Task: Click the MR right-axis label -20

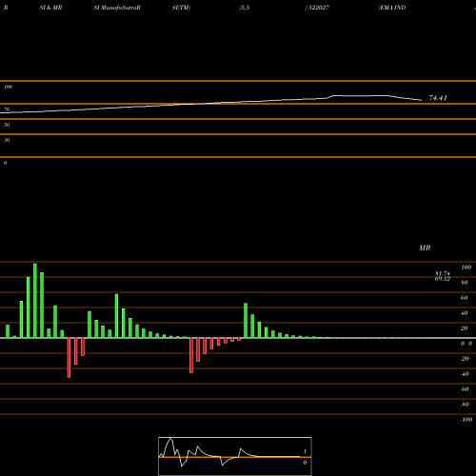Action: tap(465, 359)
